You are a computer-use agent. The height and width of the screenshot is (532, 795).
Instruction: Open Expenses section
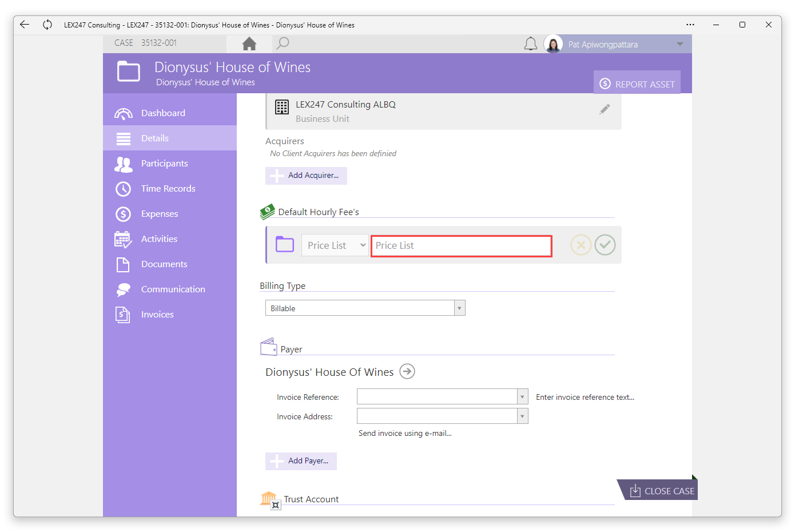(170, 214)
